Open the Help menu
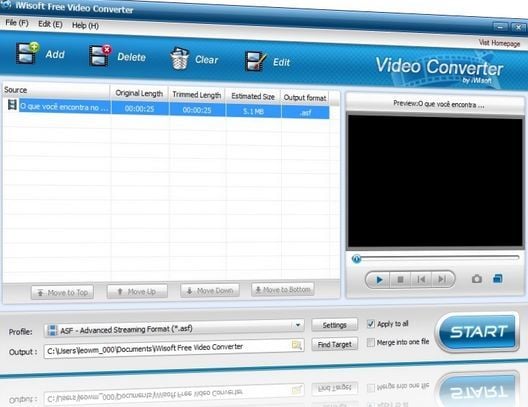Image resolution: width=528 pixels, height=407 pixels. click(85, 25)
